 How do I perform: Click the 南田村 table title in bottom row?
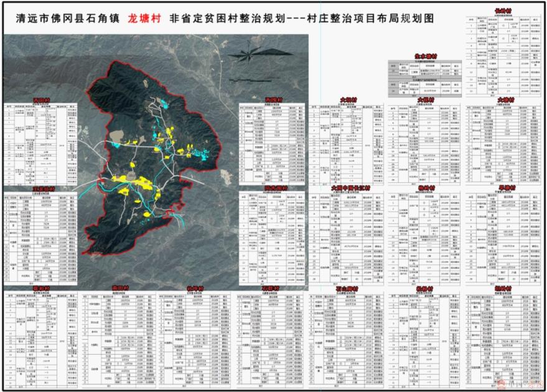[118, 289]
